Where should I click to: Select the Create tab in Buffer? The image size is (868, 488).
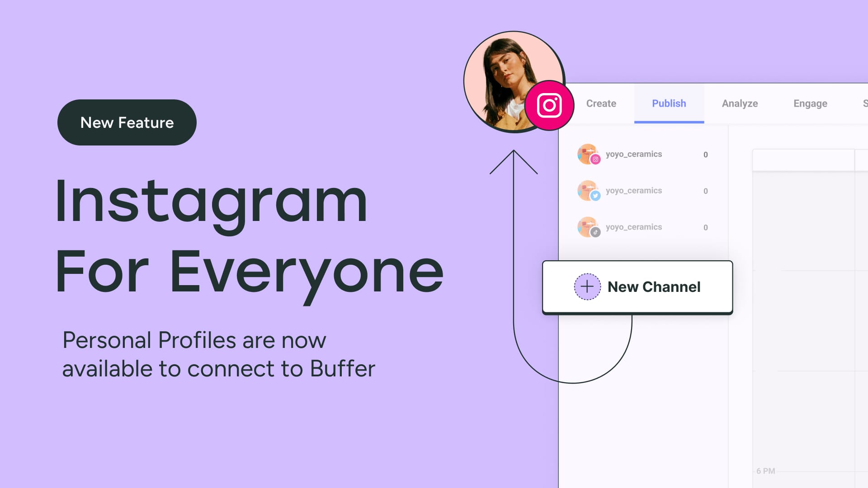pos(601,103)
